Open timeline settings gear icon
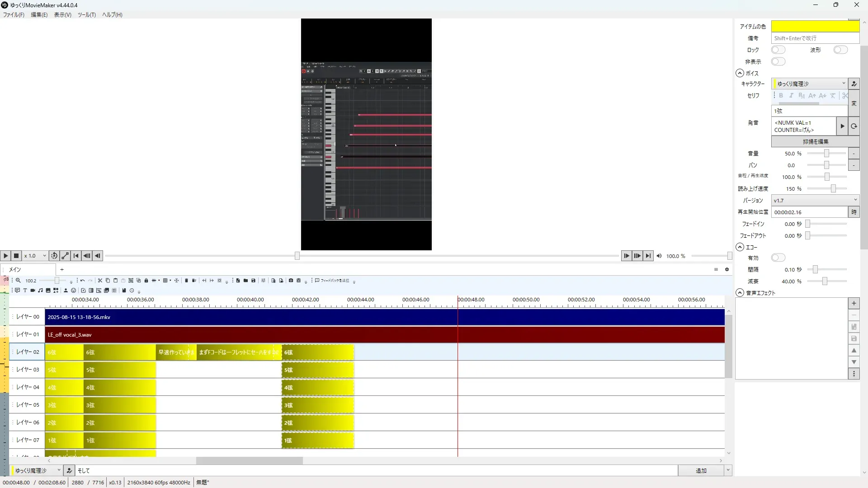Image resolution: width=868 pixels, height=488 pixels. (x=727, y=270)
